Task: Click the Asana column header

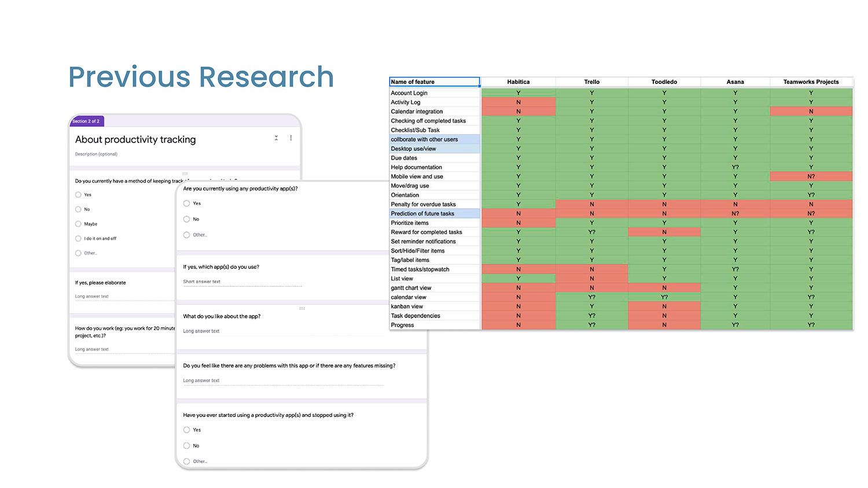Action: (x=735, y=82)
